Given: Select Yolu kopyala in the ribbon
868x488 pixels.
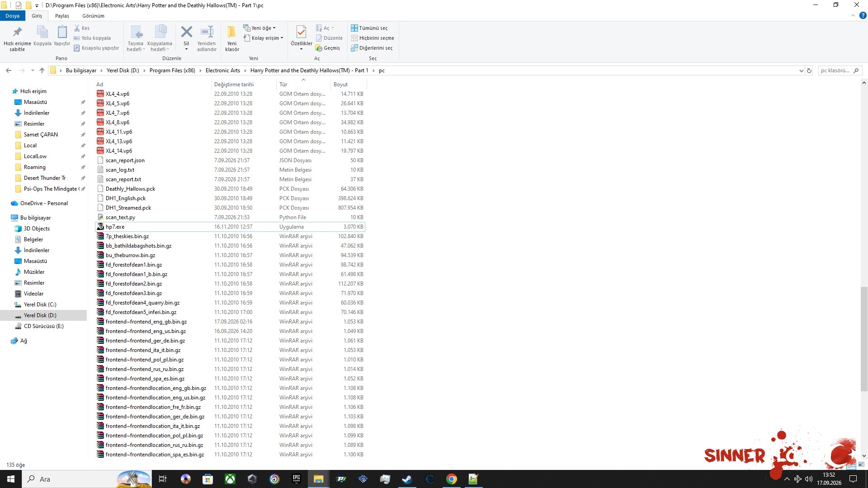Looking at the screenshot, I should tap(92, 38).
